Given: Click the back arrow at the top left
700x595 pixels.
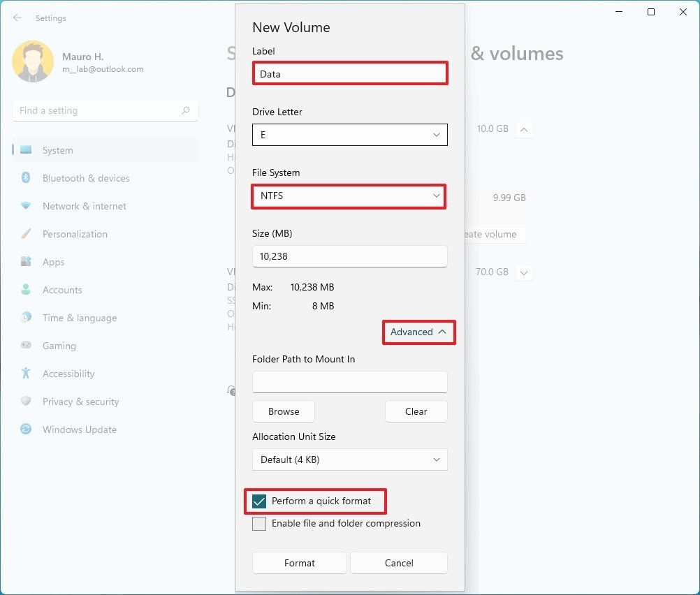Looking at the screenshot, I should click(16, 17).
